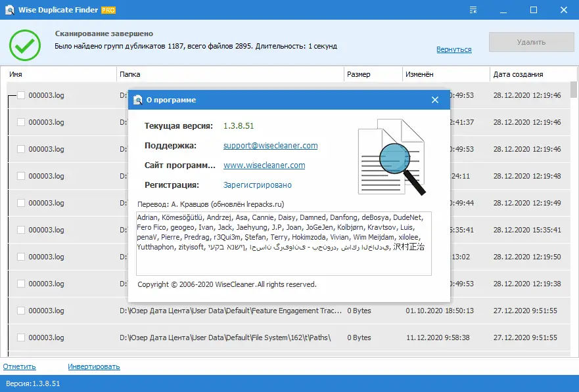
Task: Sort by the Дата создания column header
Action: click(x=532, y=74)
